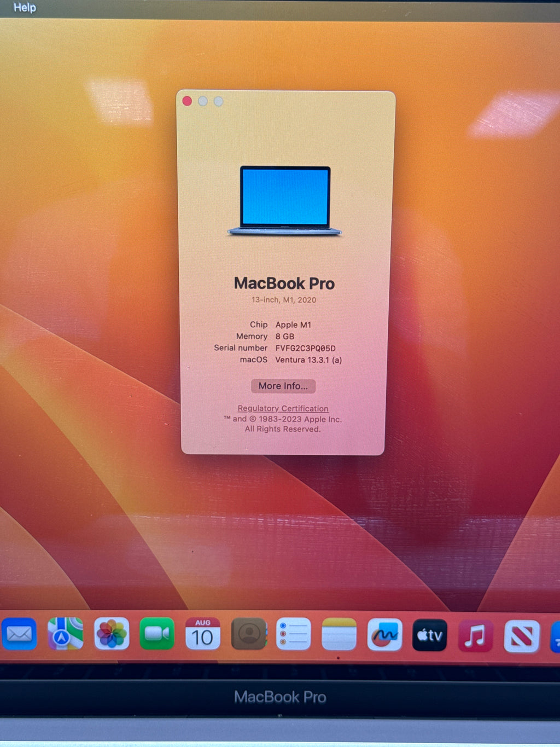
Task: Launch the Music app from the Dock
Action: coord(475,636)
